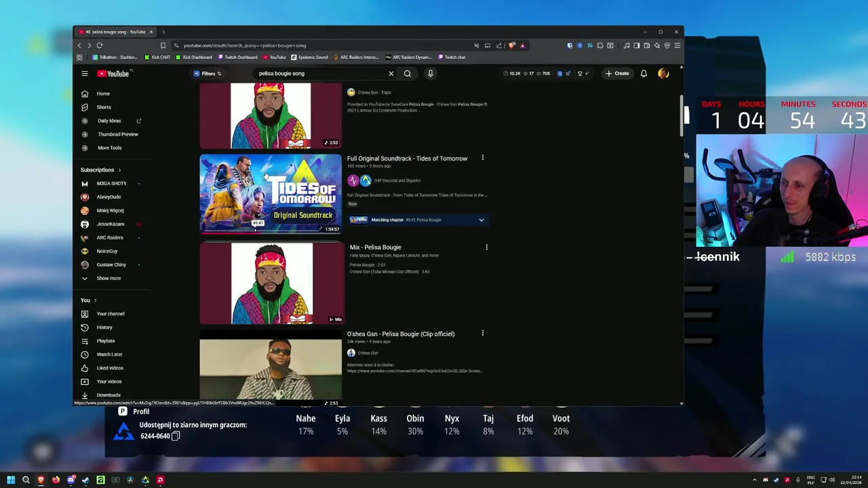Open more options for Tides of Tomorrow video
868x488 pixels.
(483, 158)
